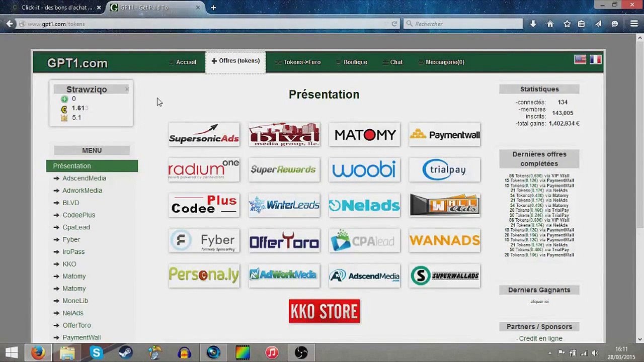Image resolution: width=644 pixels, height=362 pixels.
Task: Open the WallAds logo tile
Action: tap(445, 205)
